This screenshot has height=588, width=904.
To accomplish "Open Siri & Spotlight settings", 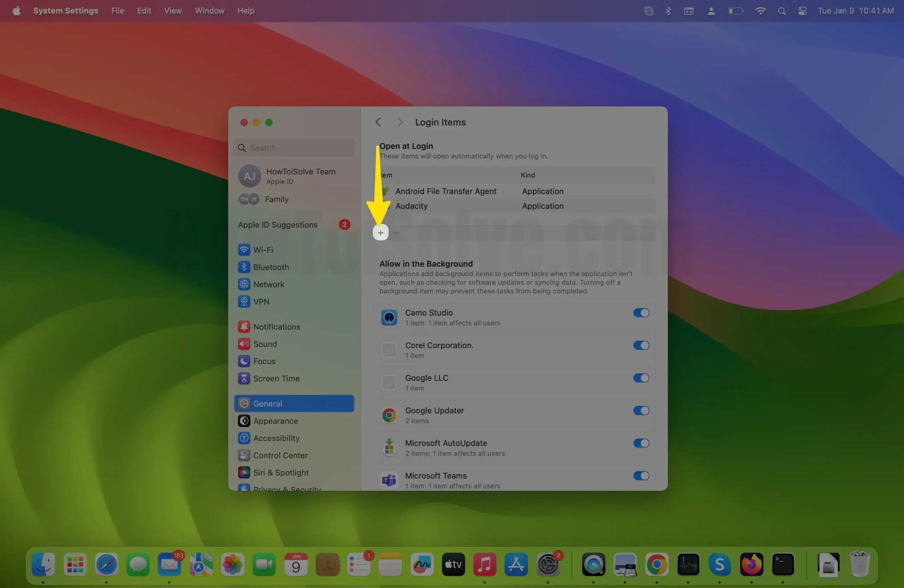I will click(281, 472).
